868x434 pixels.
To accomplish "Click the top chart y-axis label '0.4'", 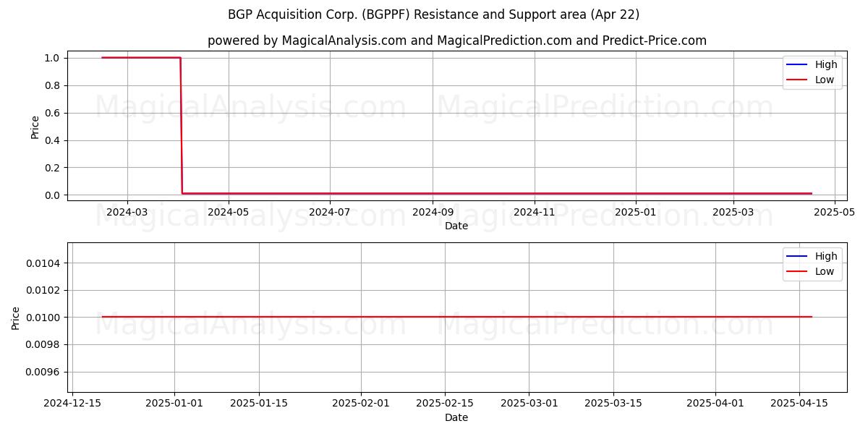I will 51,140.
